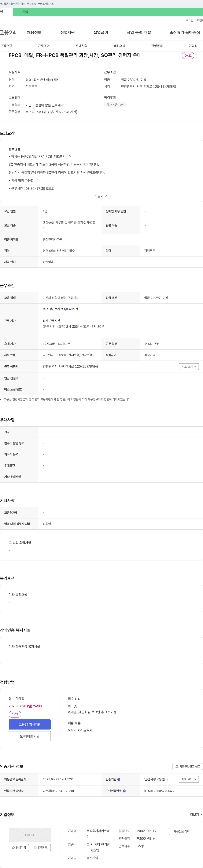Click the annual sales value 9,500 백만원
Viewport: 203px width, 868px height.
point(146,839)
